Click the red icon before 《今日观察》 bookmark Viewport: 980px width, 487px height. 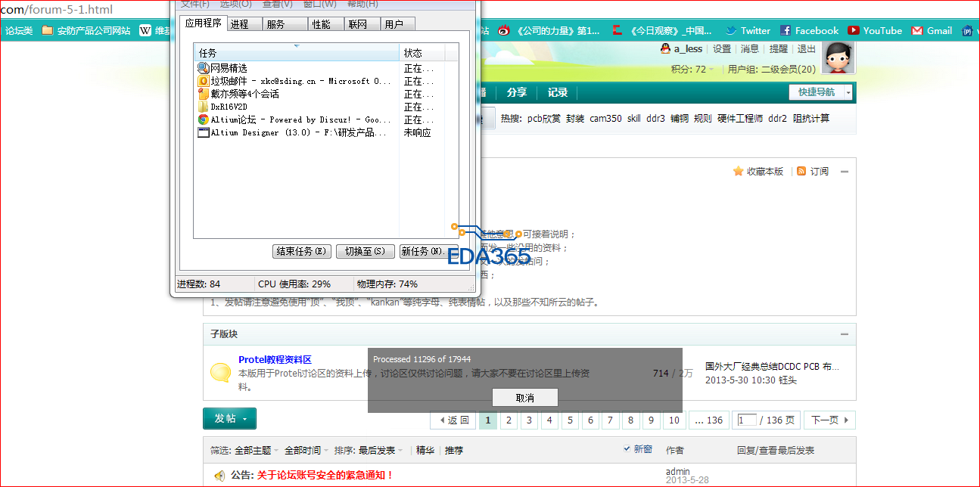coord(617,31)
